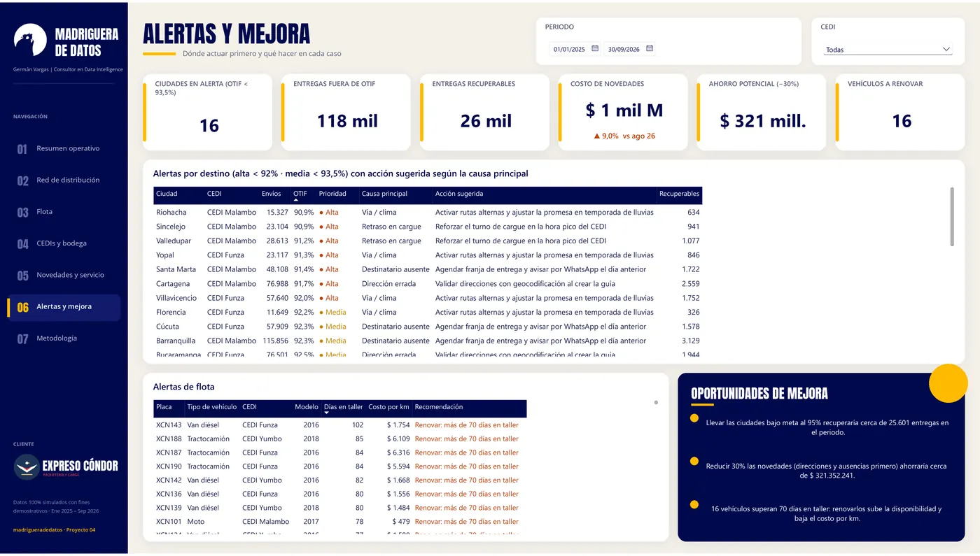Screen dimensions: 980x556
Task: Sort fleet alerts by Días en taller header
Action: (344, 407)
